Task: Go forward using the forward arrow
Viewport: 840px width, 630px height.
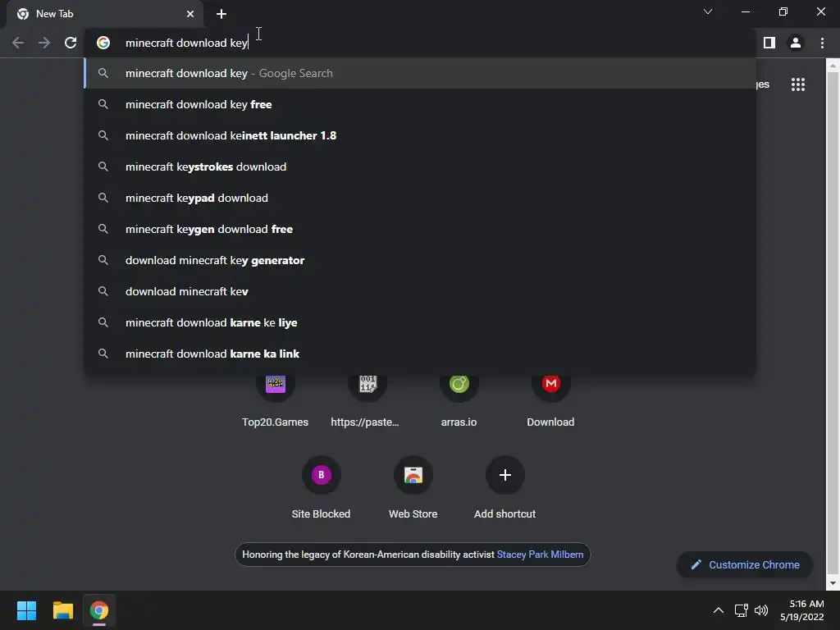Action: [x=44, y=43]
